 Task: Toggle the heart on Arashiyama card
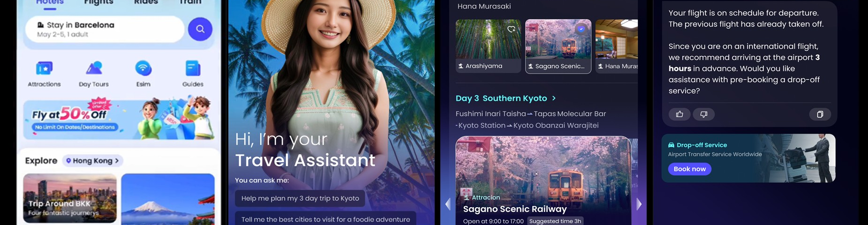511,29
